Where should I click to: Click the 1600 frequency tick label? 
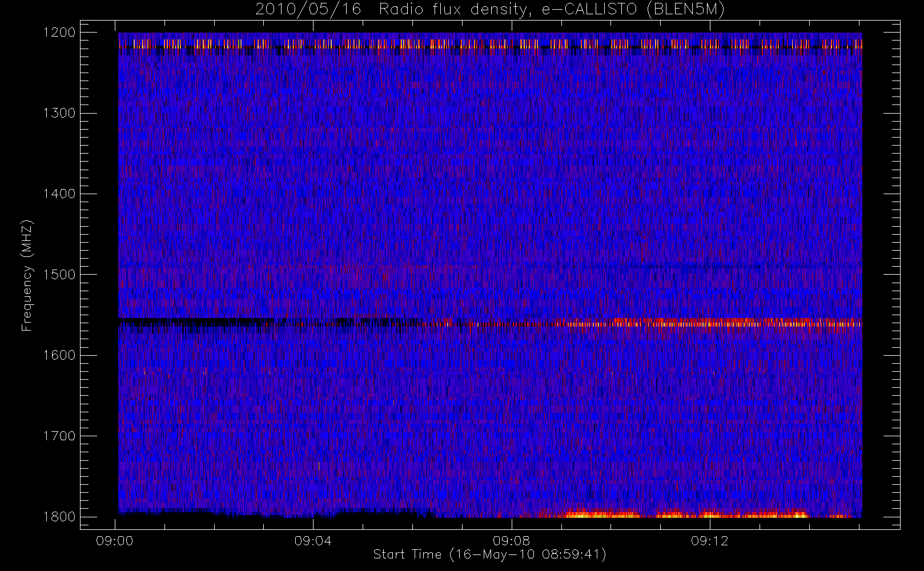click(x=59, y=355)
